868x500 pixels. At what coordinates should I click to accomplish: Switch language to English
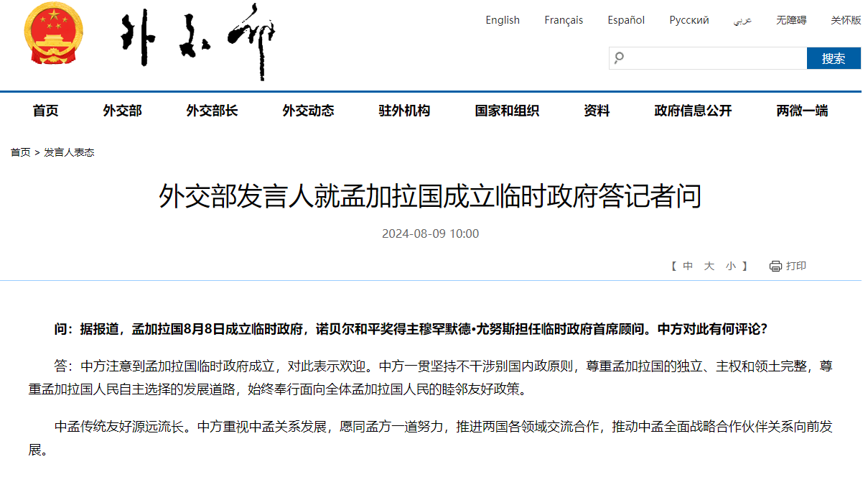pyautogui.click(x=502, y=20)
